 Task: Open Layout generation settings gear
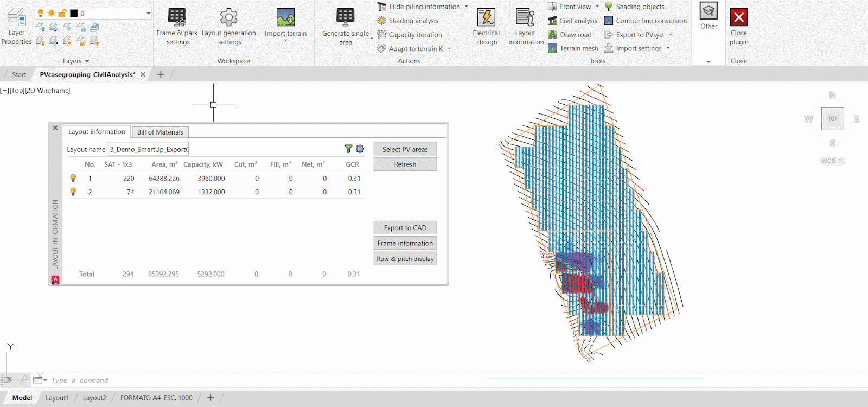pyautogui.click(x=228, y=18)
